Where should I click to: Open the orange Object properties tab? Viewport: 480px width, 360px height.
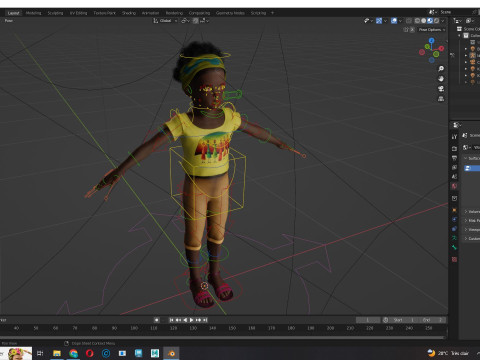454,210
